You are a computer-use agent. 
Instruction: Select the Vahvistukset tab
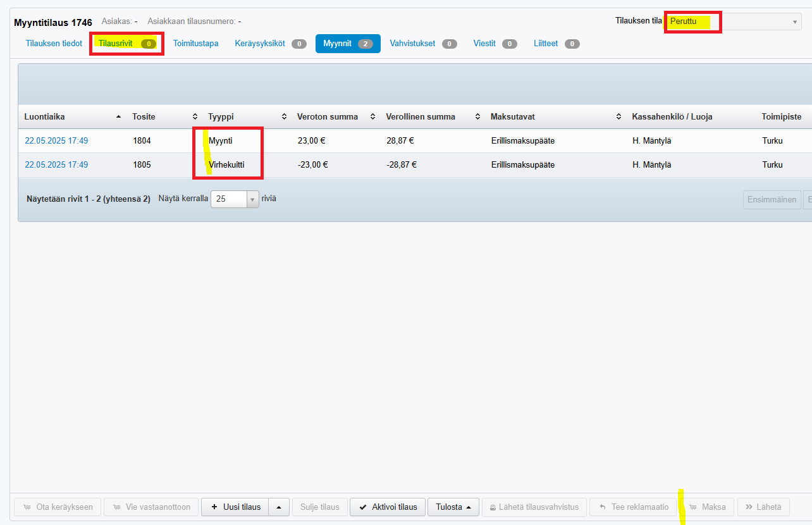(422, 44)
